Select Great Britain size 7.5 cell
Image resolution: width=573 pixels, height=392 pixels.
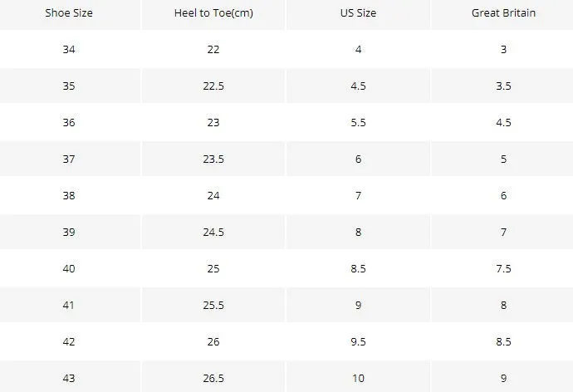503,268
